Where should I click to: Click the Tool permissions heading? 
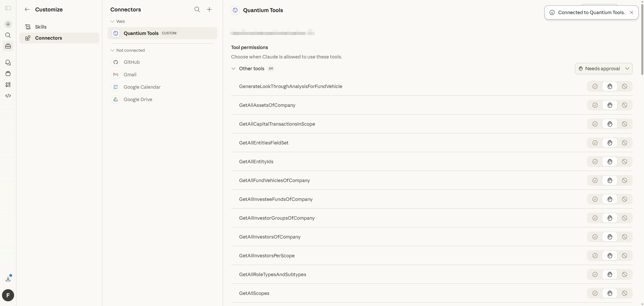(250, 47)
